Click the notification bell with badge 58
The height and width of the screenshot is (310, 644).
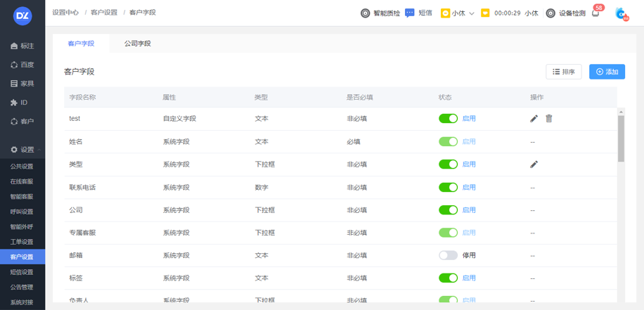pos(595,13)
